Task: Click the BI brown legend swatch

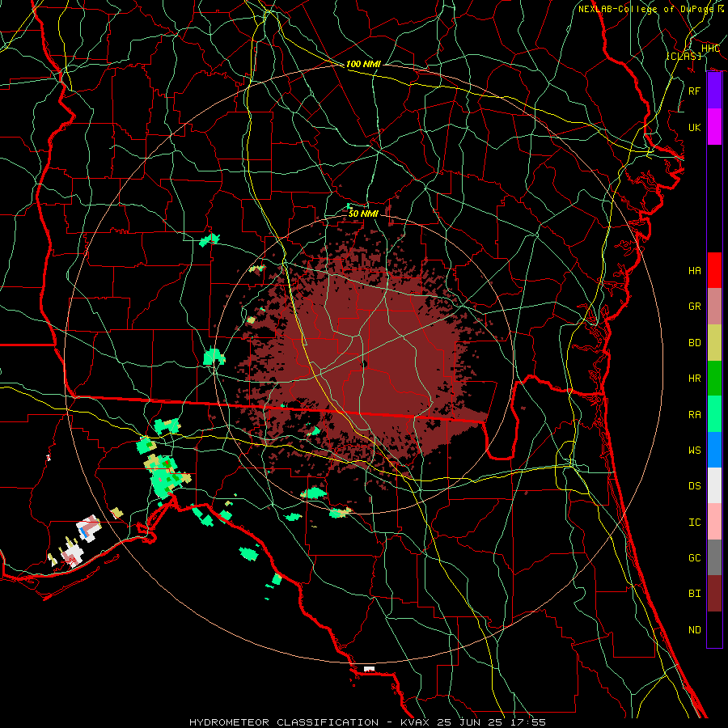Action: coord(714,594)
